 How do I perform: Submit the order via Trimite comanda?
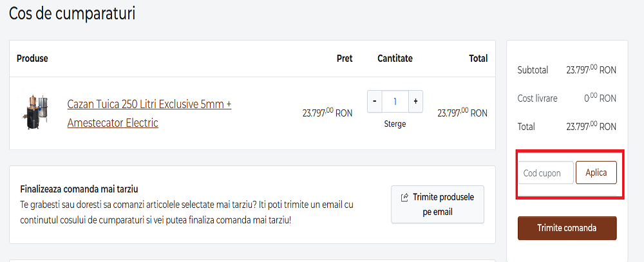pos(567,228)
